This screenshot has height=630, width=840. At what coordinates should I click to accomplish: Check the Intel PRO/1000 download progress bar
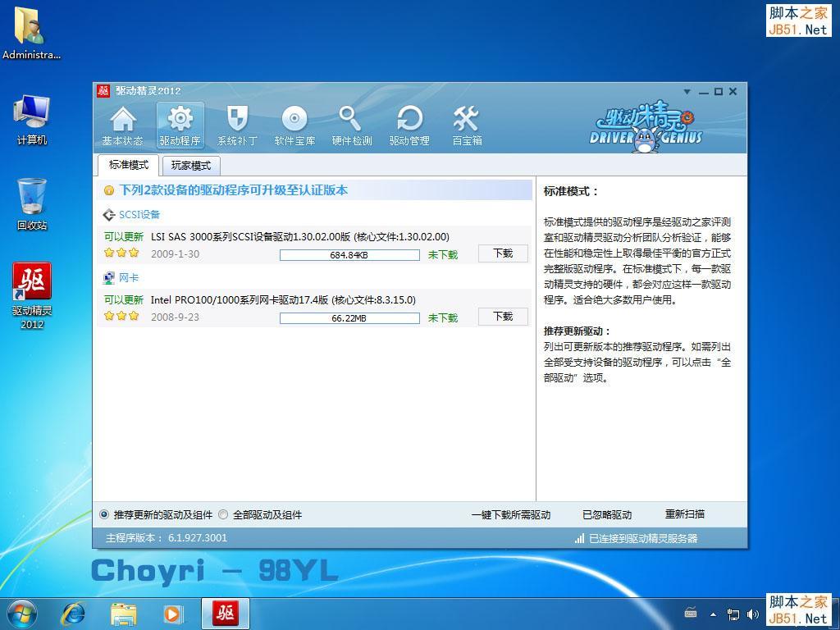pyautogui.click(x=351, y=317)
